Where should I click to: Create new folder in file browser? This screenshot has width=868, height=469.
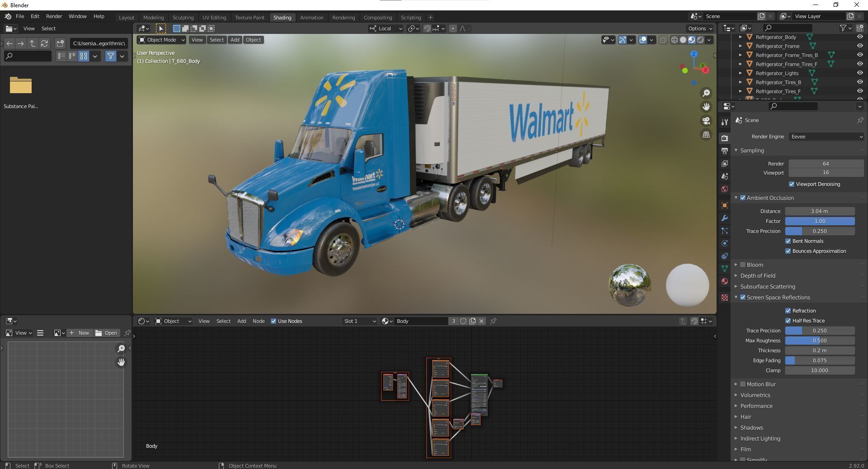pyautogui.click(x=60, y=43)
